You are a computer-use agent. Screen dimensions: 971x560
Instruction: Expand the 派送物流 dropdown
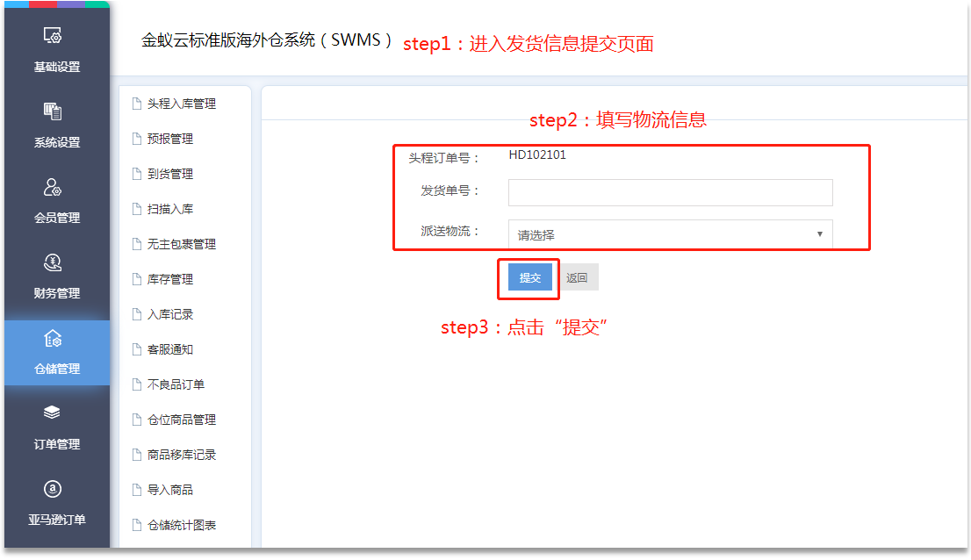(x=670, y=234)
